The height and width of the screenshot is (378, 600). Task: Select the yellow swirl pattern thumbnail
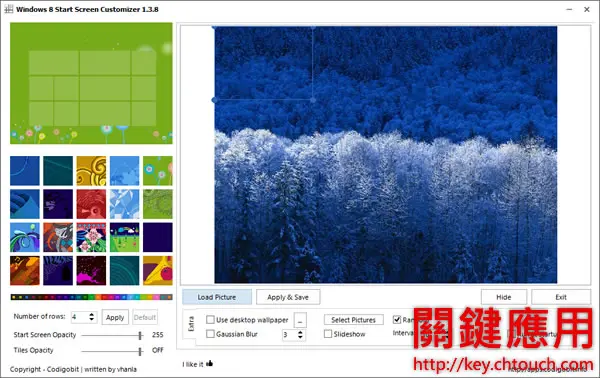[91, 171]
